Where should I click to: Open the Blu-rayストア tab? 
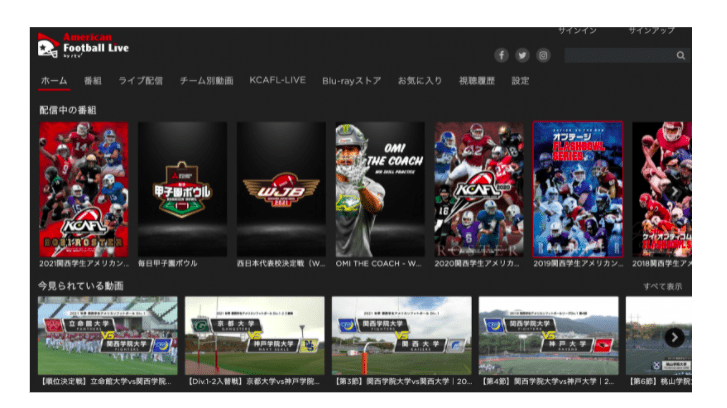click(351, 81)
